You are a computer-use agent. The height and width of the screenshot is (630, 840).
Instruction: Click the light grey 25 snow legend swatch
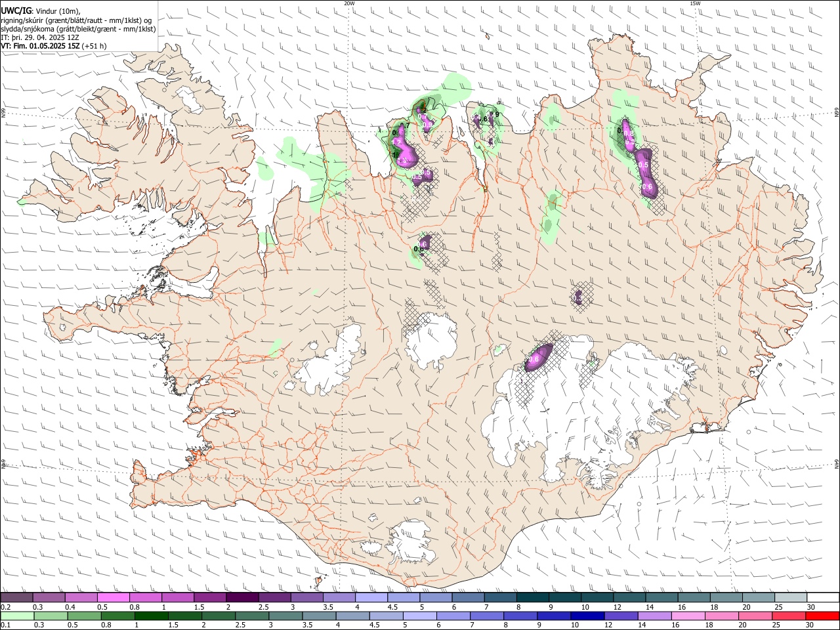pyautogui.click(x=790, y=598)
